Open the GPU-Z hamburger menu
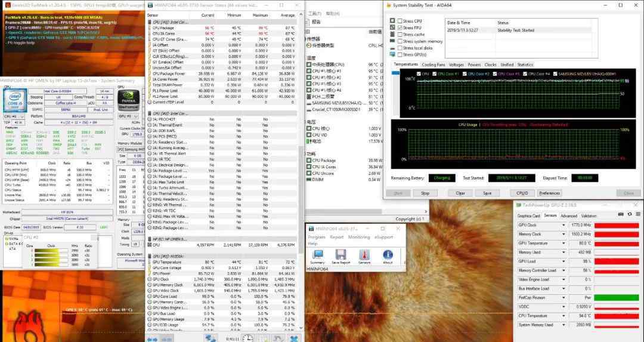The height and width of the screenshot is (342, 644). 638,215
